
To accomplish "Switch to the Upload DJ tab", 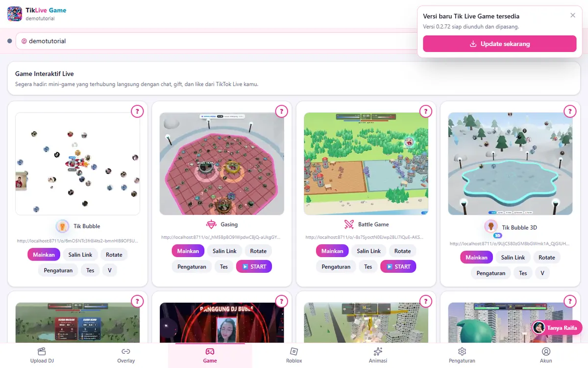I will coord(42,355).
